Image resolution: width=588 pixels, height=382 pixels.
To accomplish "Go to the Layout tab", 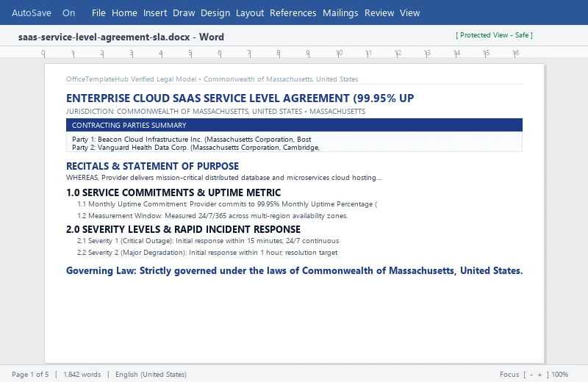I will tap(250, 12).
